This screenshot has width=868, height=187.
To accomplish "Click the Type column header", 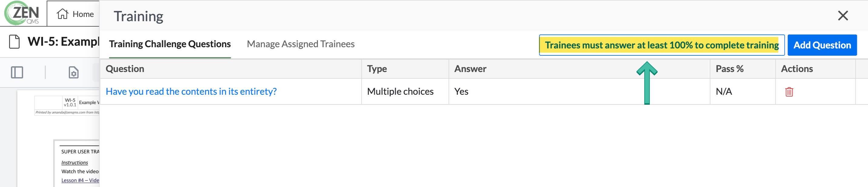I will (x=377, y=69).
